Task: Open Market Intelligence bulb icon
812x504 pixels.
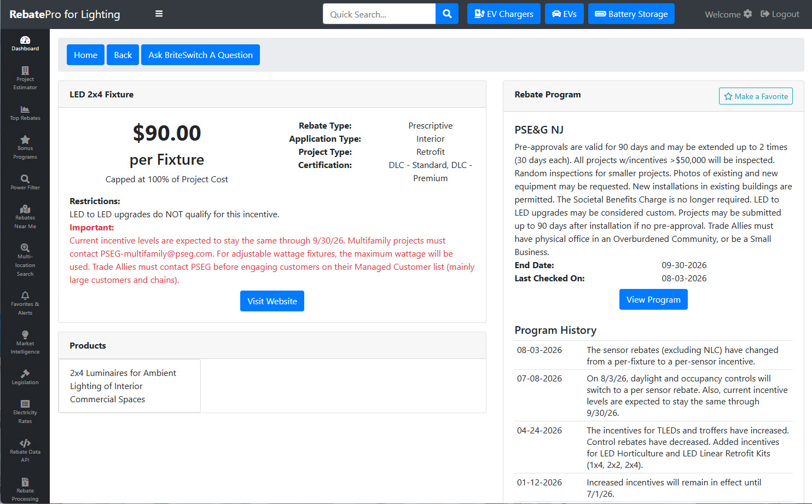Action: (25, 335)
